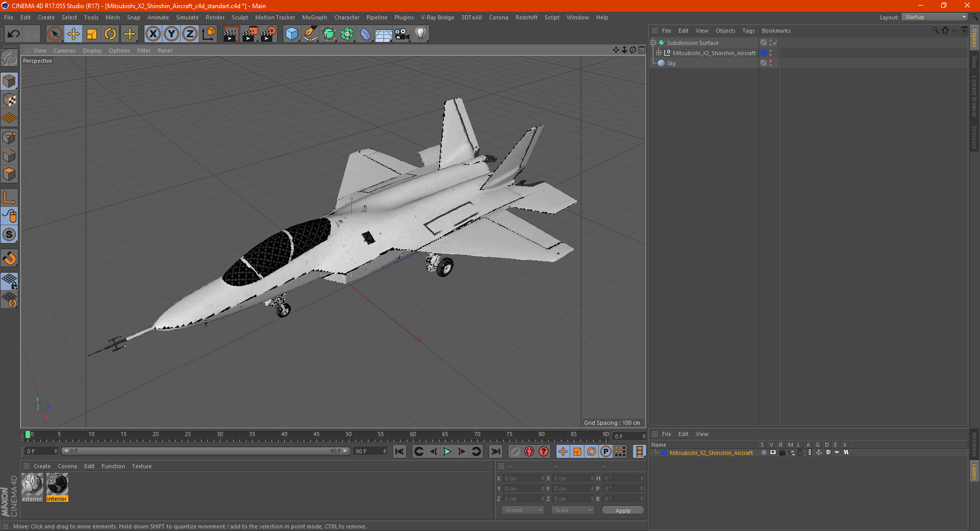Play the animation forward

[447, 451]
